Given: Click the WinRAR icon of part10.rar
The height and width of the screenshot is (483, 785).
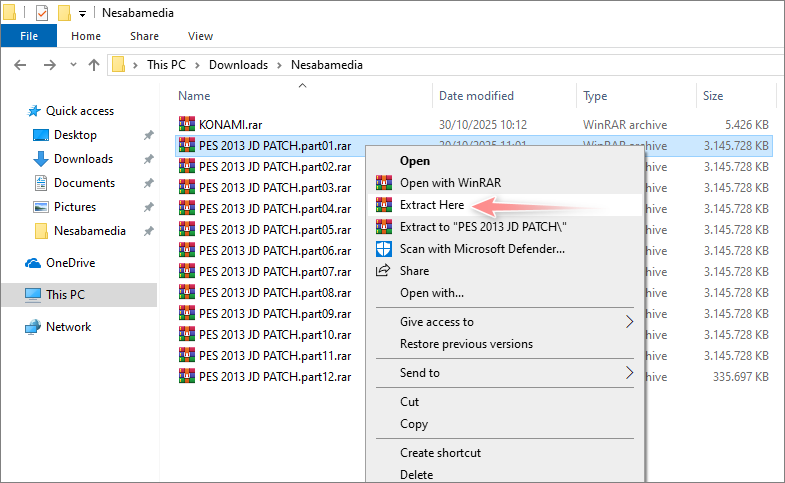Looking at the screenshot, I should pyautogui.click(x=187, y=334).
